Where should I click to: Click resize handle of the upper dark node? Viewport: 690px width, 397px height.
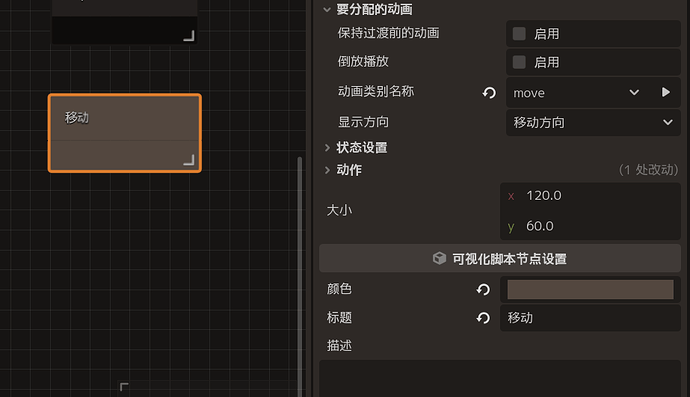[x=189, y=36]
